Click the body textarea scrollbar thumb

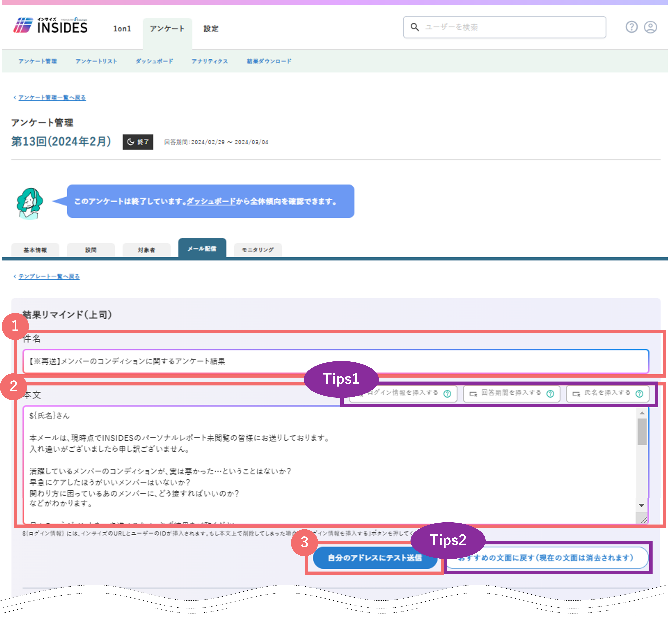tap(642, 432)
